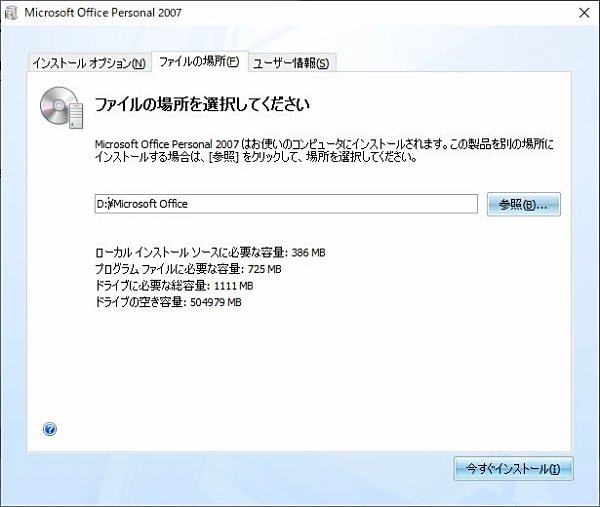The height and width of the screenshot is (507, 600).
Task: Open the blue help question mark icon
Action: click(x=50, y=429)
